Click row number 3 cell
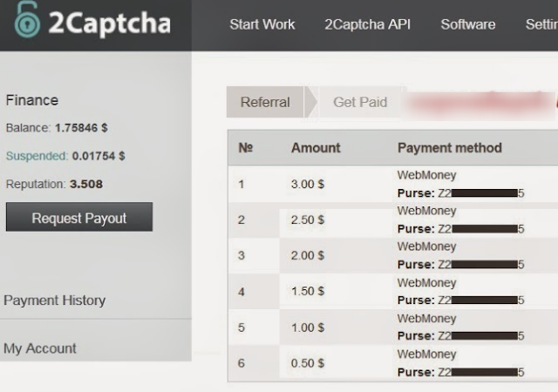Screen dimensions: 558x392 [x=242, y=255]
